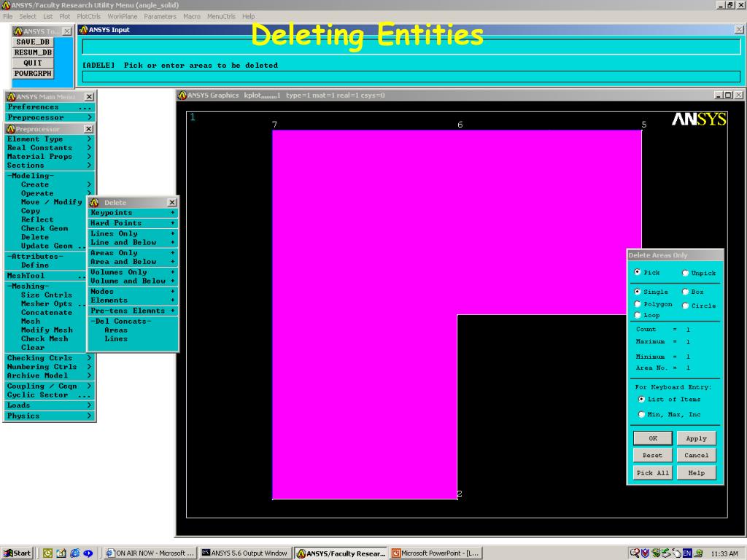Choose Volumes Only in Delete menu
This screenshot has height=560, width=747.
[133, 272]
